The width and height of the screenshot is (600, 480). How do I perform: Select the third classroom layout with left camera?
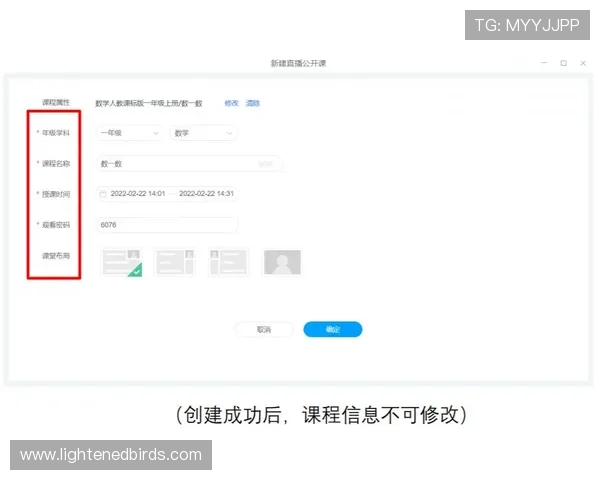(x=228, y=262)
